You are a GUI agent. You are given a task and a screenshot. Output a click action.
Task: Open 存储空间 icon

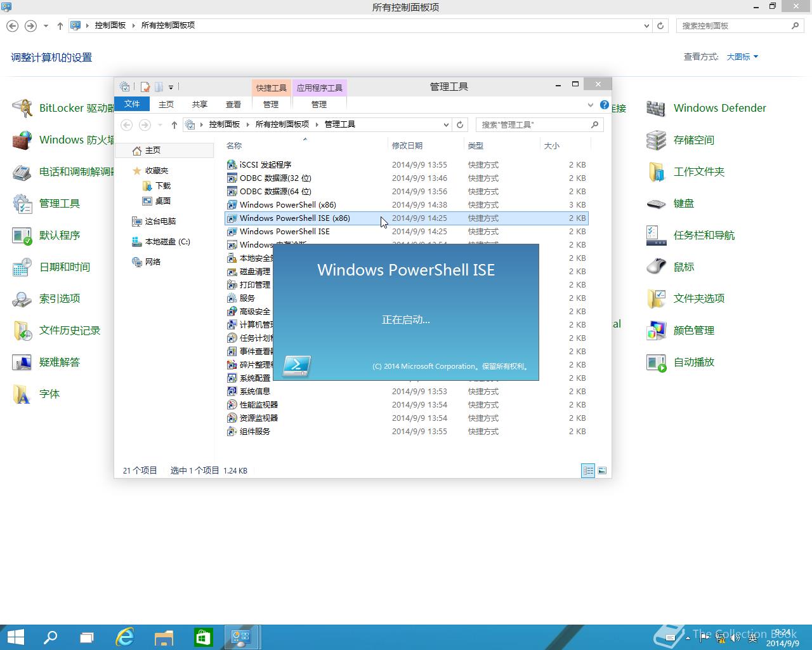coord(656,140)
